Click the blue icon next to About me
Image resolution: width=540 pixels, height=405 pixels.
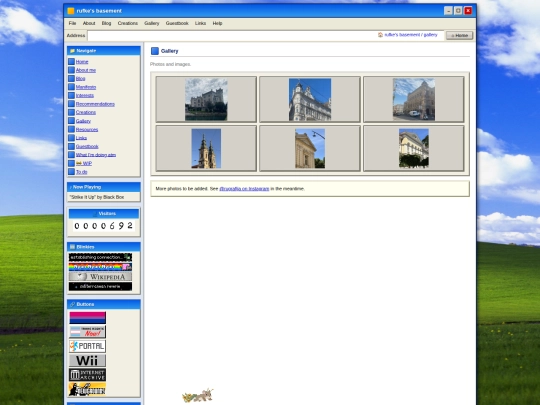tap(71, 70)
